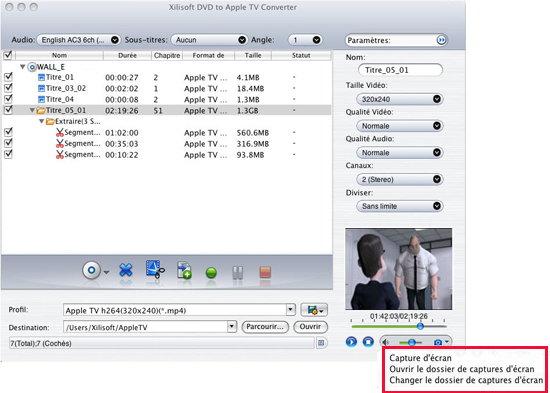Viewport: 550px width, 393px height.
Task: Toggle the select-all checkbox in header
Action: tap(8, 55)
